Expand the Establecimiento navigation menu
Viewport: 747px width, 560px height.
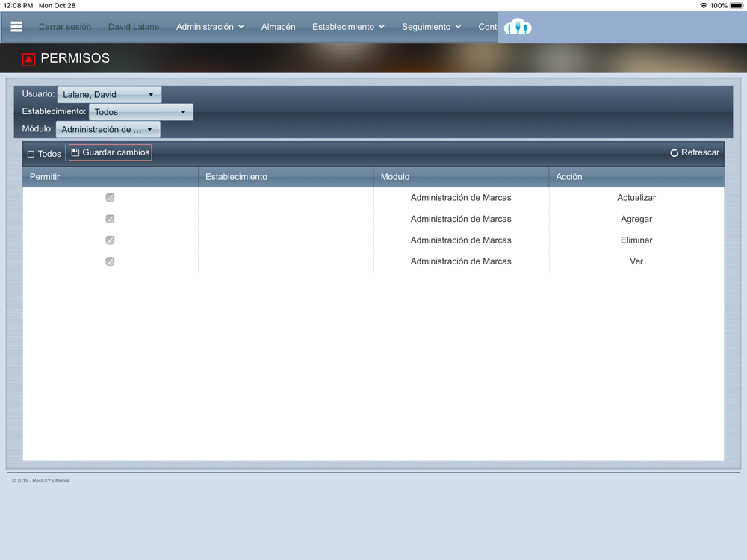(348, 27)
